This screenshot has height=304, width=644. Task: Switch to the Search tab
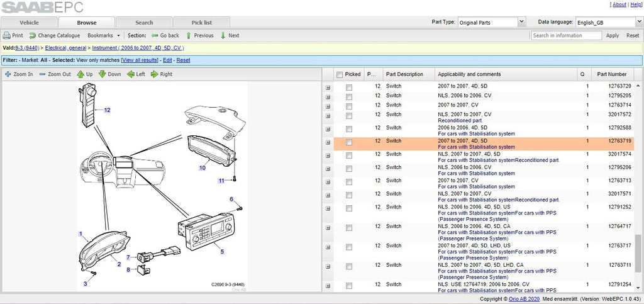click(144, 23)
